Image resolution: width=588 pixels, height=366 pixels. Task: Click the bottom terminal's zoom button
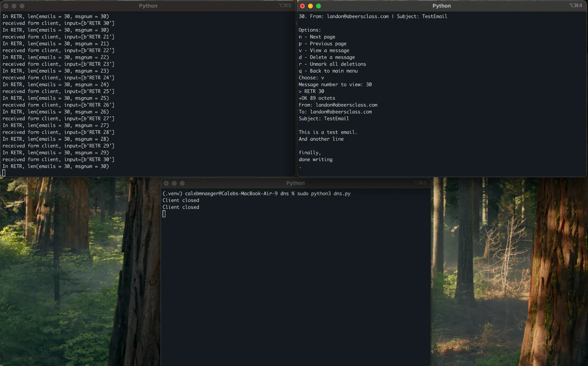182,183
